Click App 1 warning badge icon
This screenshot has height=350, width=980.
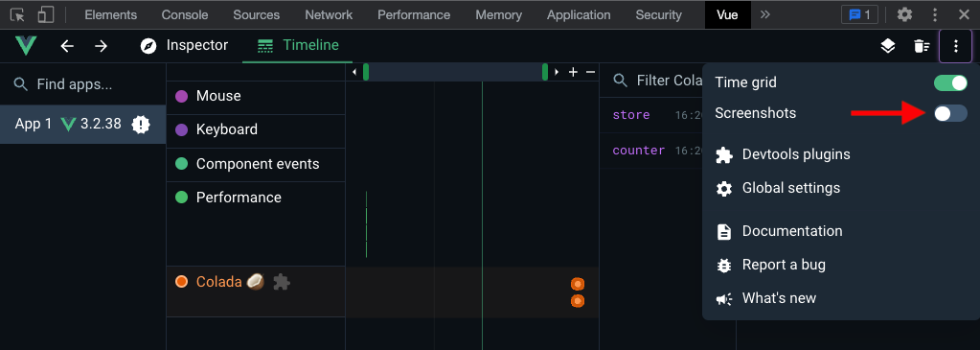tap(141, 124)
